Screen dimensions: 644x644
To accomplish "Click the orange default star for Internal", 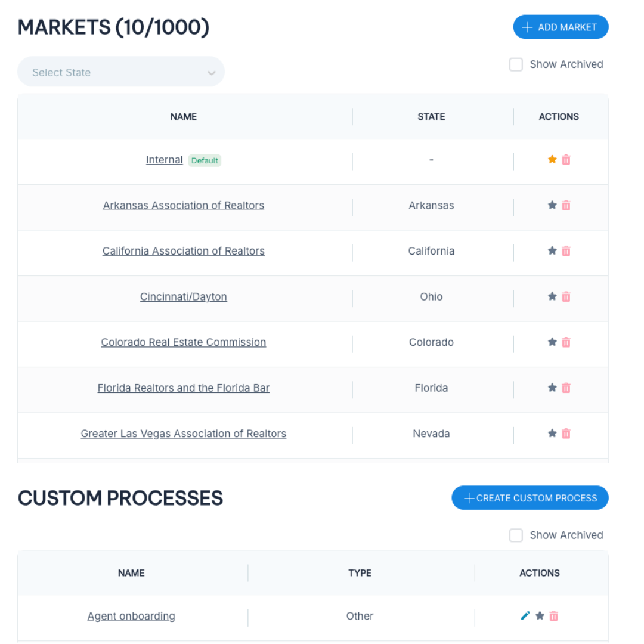I will 552,160.
